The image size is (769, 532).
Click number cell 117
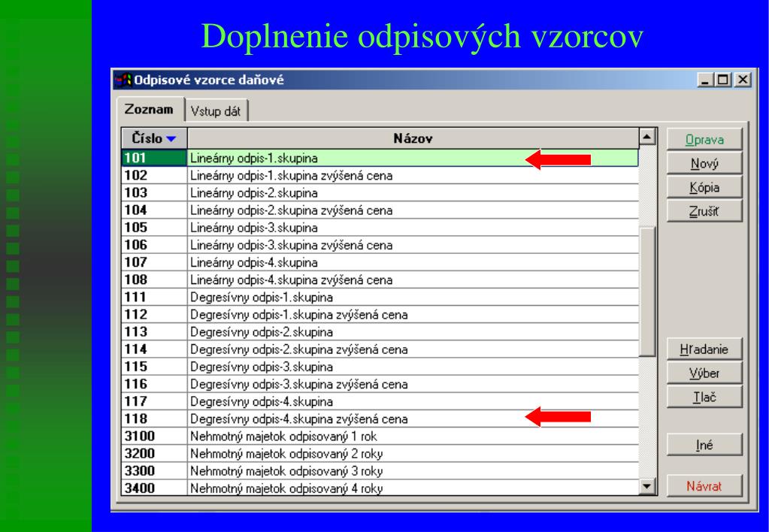[x=154, y=401]
